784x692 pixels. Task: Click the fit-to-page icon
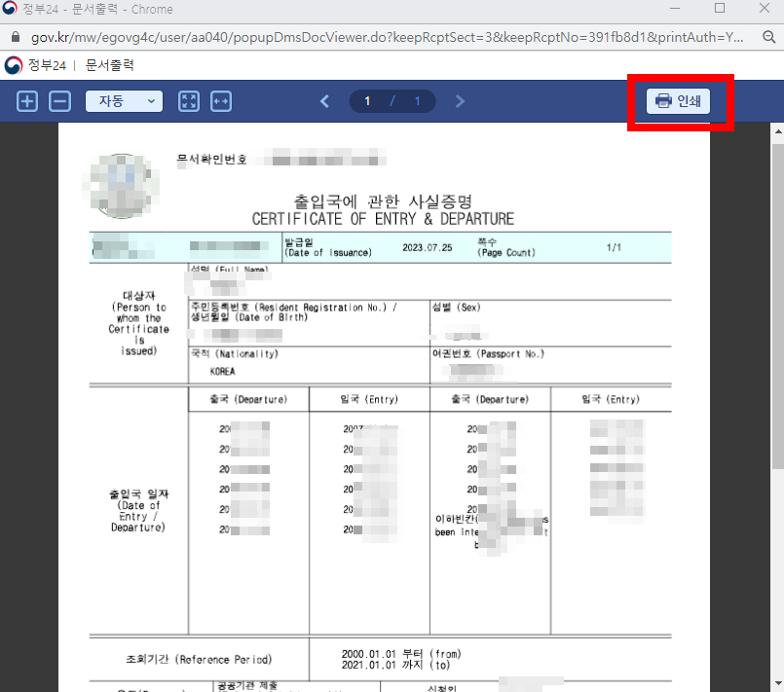click(189, 101)
